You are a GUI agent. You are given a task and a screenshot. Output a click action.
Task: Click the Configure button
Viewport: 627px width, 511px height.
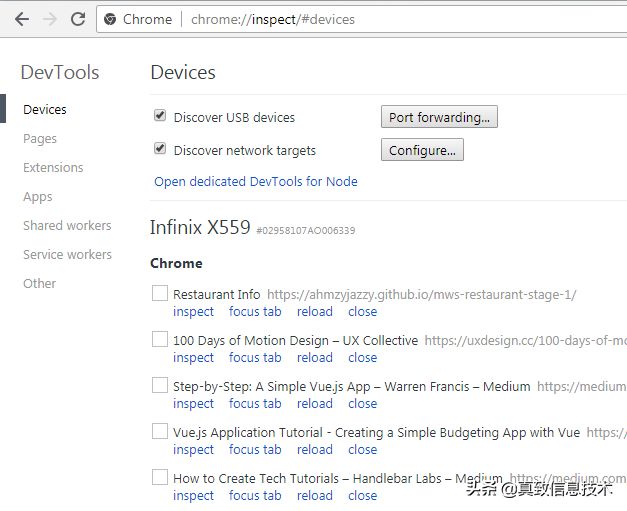422,150
